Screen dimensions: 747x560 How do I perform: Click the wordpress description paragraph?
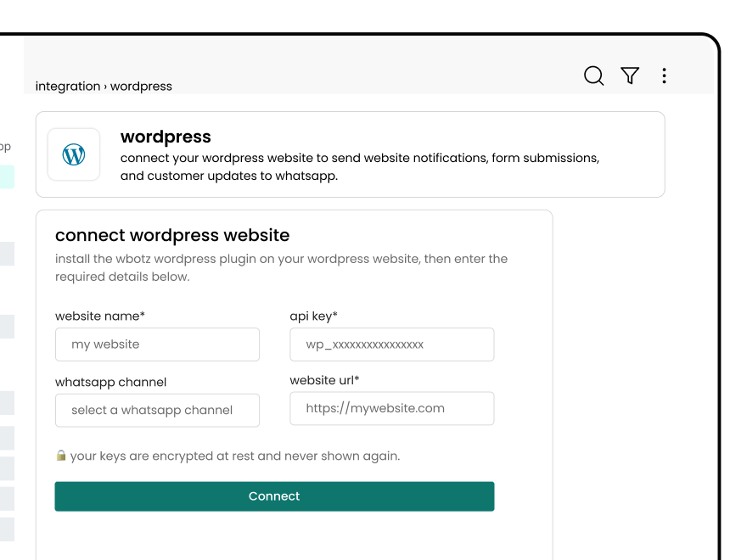[x=360, y=166]
